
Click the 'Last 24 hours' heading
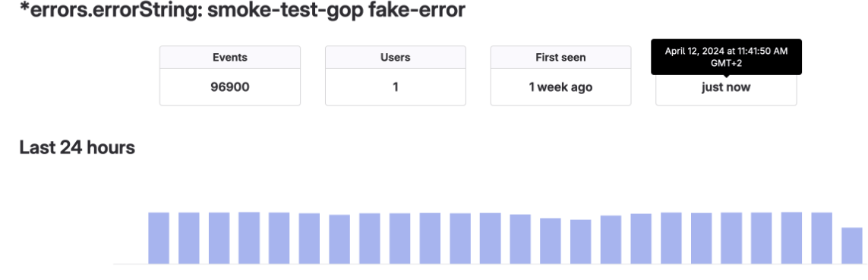pyautogui.click(x=77, y=148)
